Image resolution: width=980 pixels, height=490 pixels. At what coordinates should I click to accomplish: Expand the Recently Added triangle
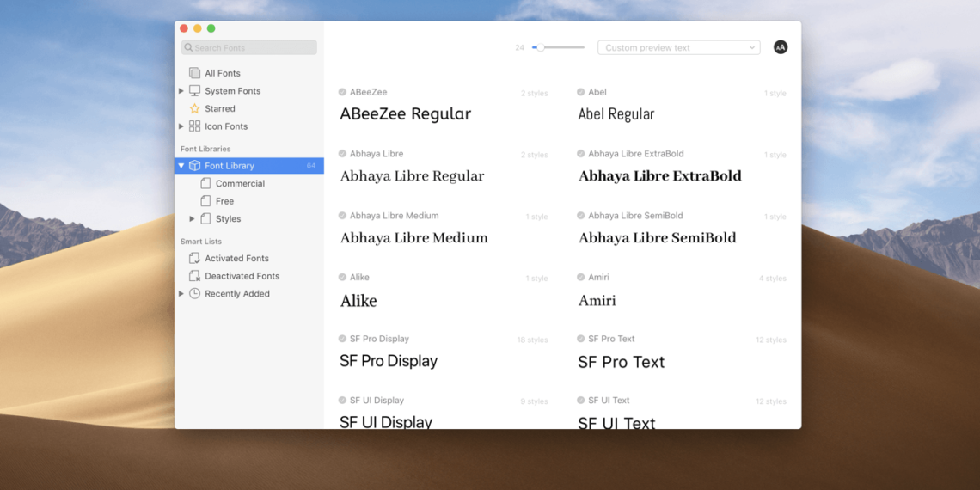click(x=181, y=294)
